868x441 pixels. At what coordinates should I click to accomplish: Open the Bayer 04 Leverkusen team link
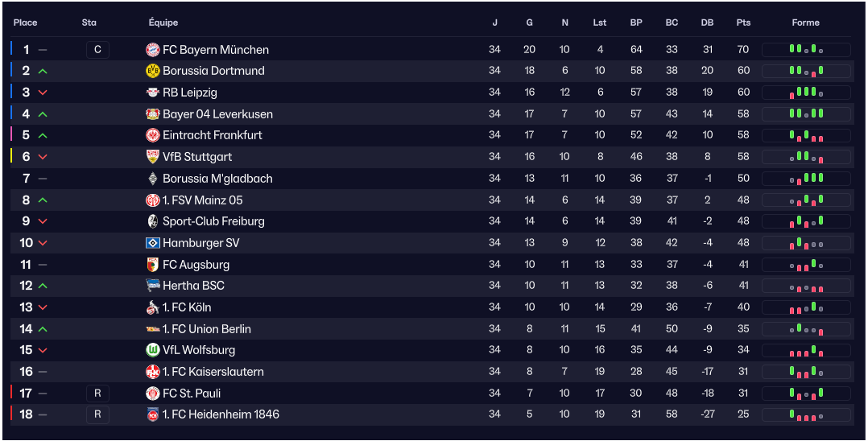point(217,114)
